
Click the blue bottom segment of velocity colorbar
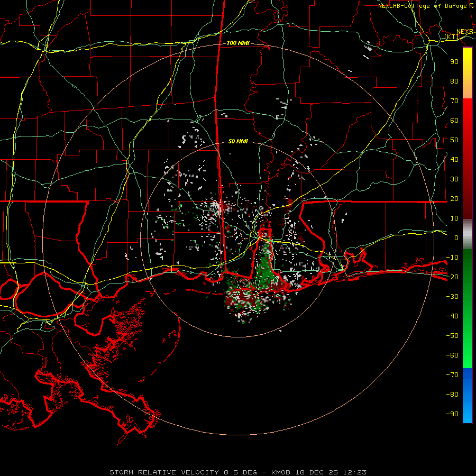click(x=467, y=396)
